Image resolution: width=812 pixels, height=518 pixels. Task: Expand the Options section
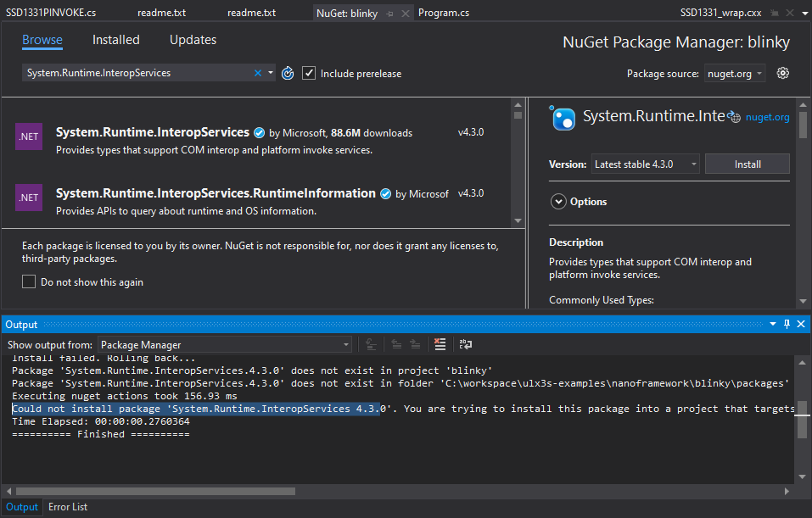pyautogui.click(x=558, y=201)
